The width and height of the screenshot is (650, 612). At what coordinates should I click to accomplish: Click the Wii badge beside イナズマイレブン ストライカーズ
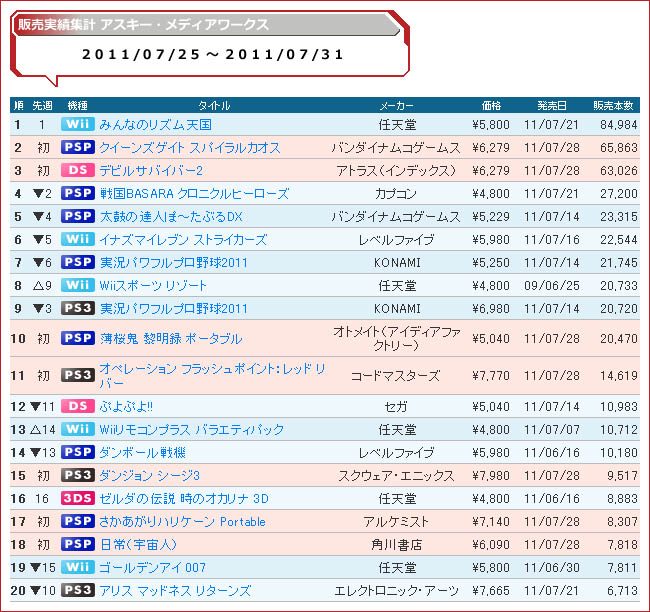[78, 239]
